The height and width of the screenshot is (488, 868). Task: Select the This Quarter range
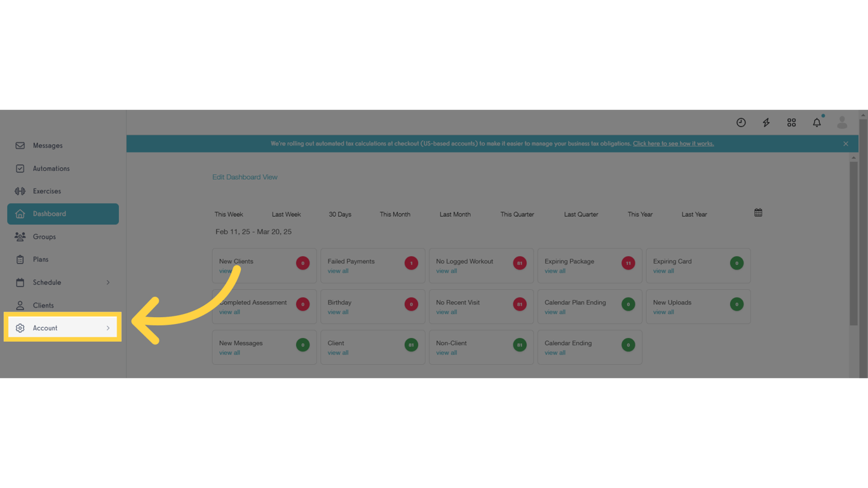pyautogui.click(x=517, y=215)
